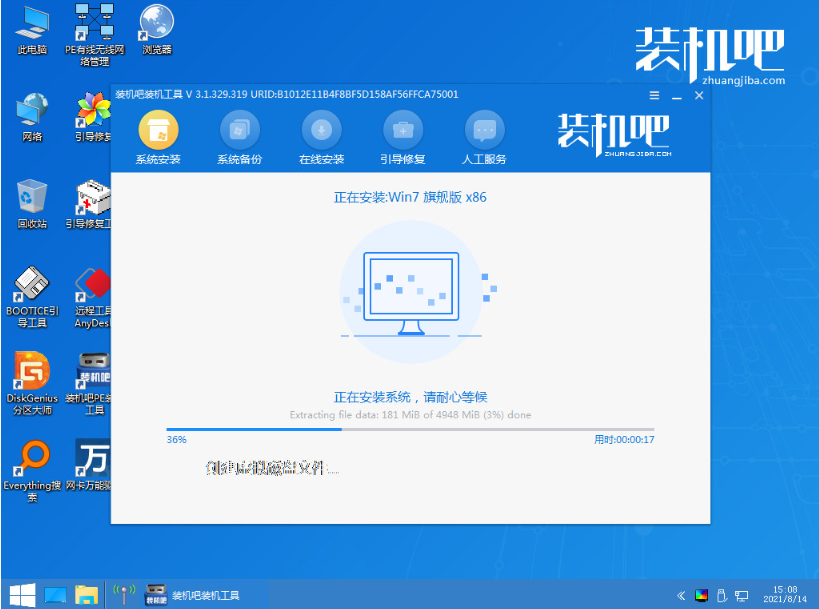Launch DiskGenius分区大师 shortcut
This screenshot has height=609, width=819.
tap(32, 384)
